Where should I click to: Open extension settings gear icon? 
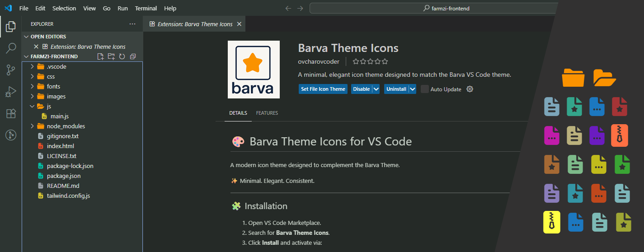pyautogui.click(x=470, y=89)
